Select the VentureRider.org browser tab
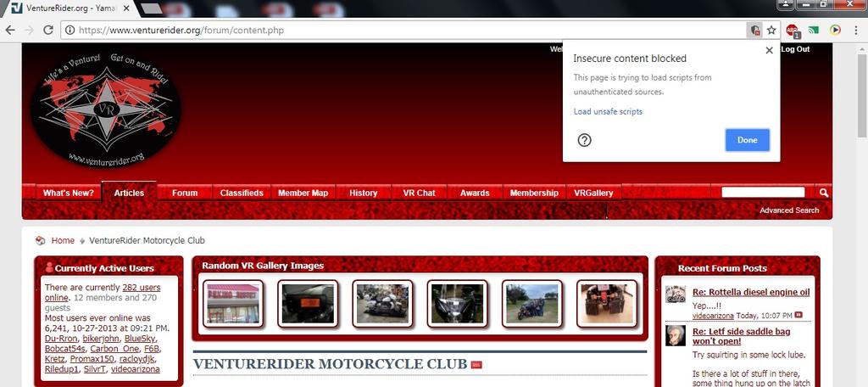Screen dimensions: 868x387 [x=71, y=8]
